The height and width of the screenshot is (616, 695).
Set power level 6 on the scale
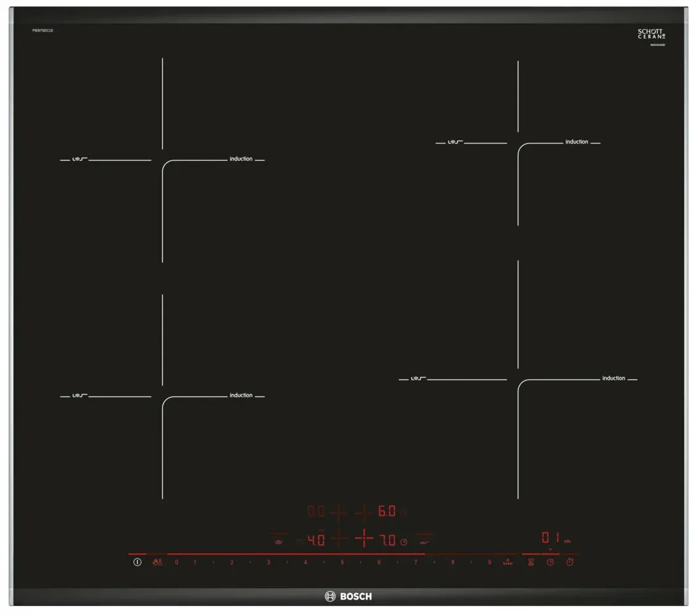point(379,562)
